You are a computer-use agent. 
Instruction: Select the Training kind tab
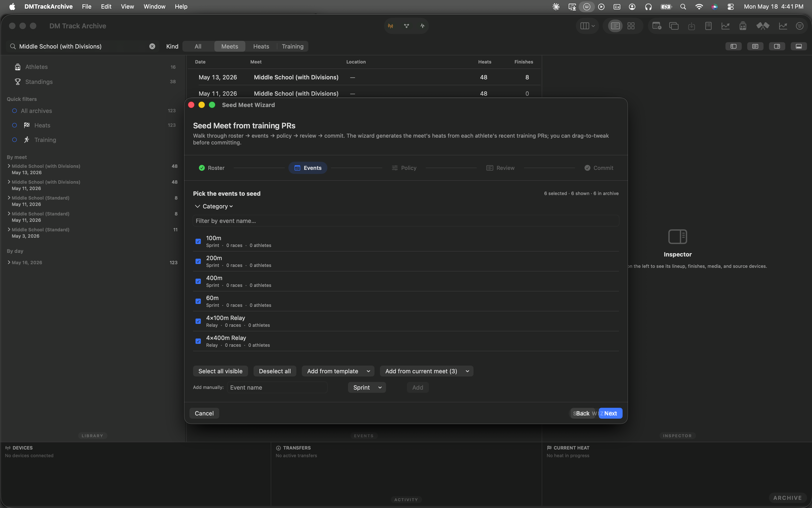tap(292, 46)
